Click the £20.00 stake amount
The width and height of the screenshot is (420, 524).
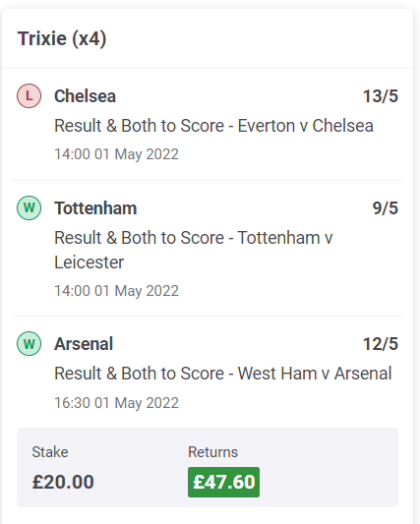63,482
